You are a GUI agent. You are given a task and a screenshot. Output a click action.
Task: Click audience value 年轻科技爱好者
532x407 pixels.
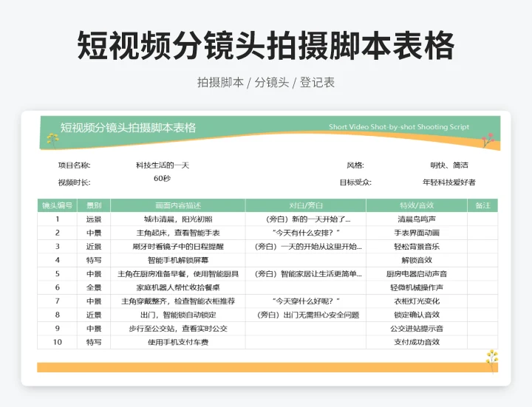pos(449,182)
